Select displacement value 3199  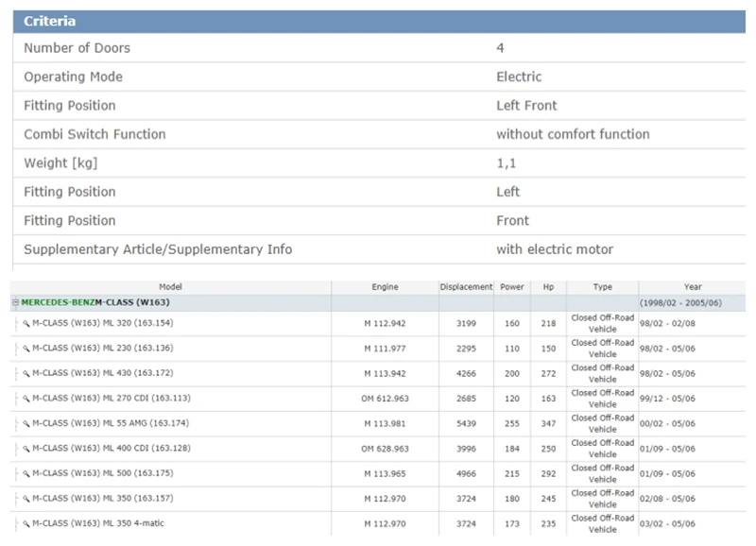tap(466, 323)
